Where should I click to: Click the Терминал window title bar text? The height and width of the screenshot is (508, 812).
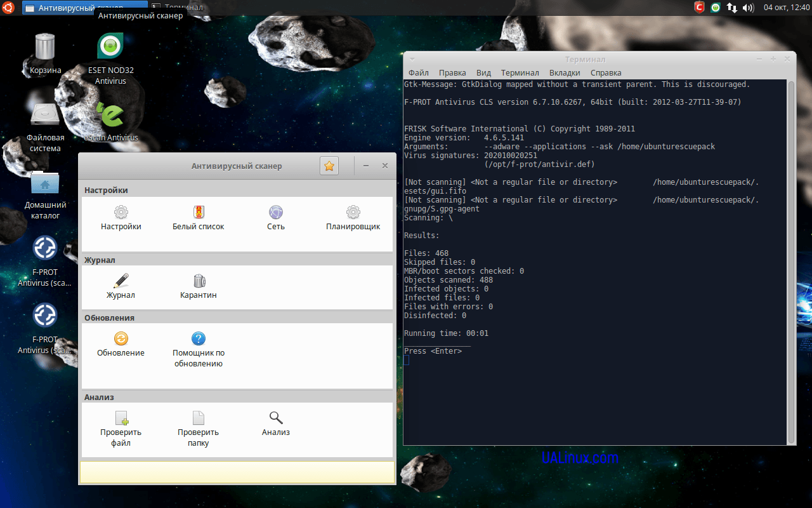585,60
